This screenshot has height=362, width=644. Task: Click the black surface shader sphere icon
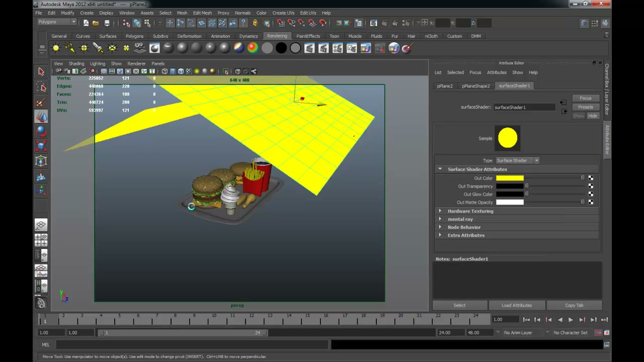pyautogui.click(x=281, y=48)
